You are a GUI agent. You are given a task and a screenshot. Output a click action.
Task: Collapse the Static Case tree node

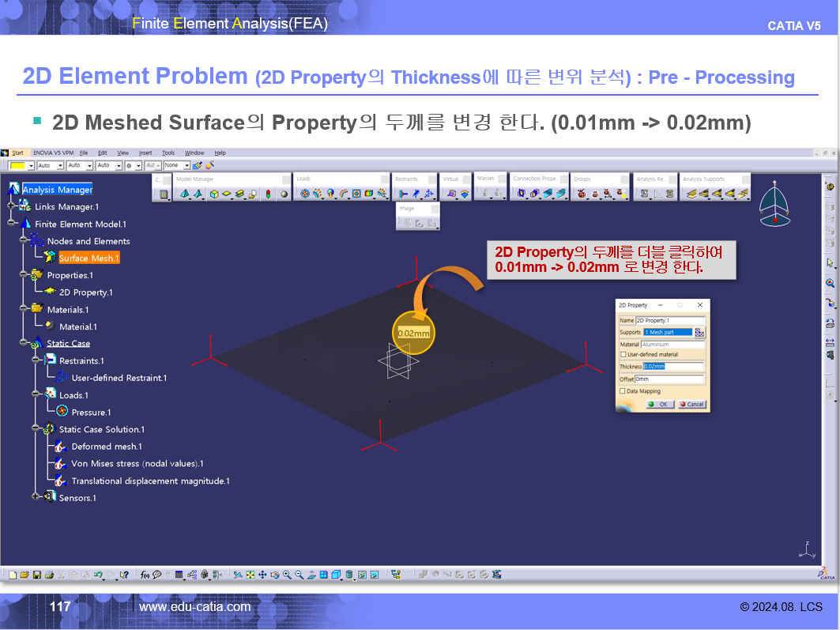click(x=24, y=343)
